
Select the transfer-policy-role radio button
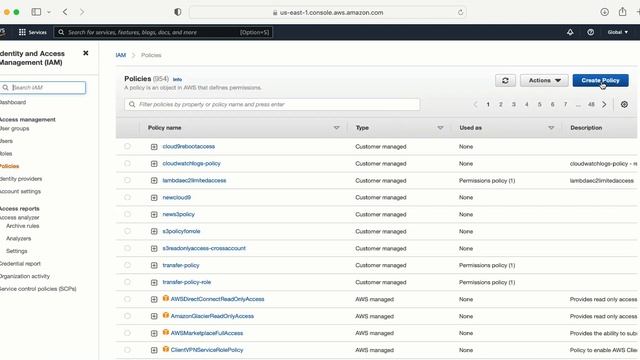tap(127, 282)
